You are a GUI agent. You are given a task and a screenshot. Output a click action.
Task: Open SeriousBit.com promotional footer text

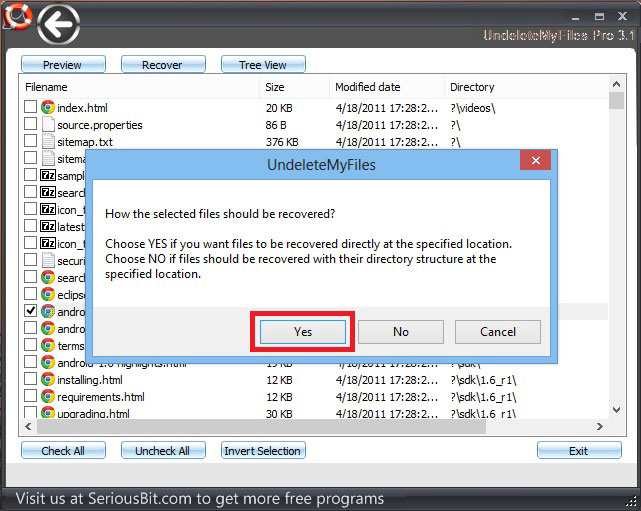point(199,499)
